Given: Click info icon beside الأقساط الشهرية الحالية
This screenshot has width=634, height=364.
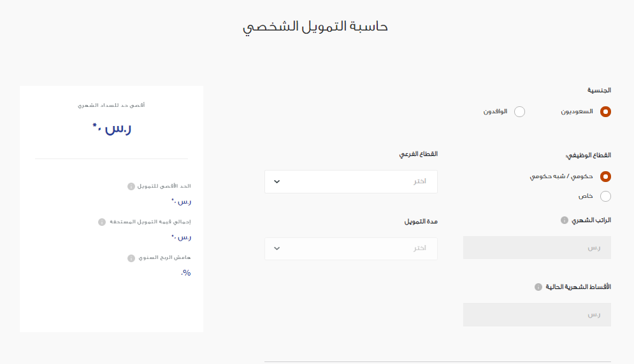Looking at the screenshot, I should click(538, 287).
